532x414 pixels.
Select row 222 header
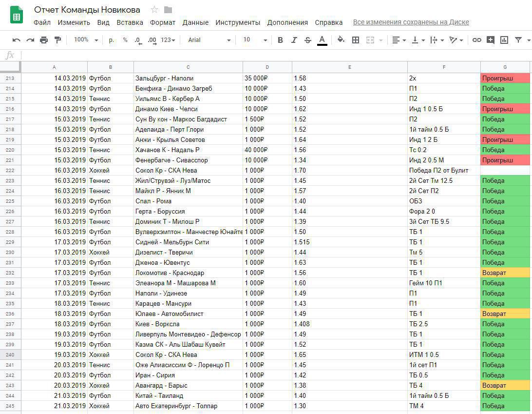pos(10,171)
